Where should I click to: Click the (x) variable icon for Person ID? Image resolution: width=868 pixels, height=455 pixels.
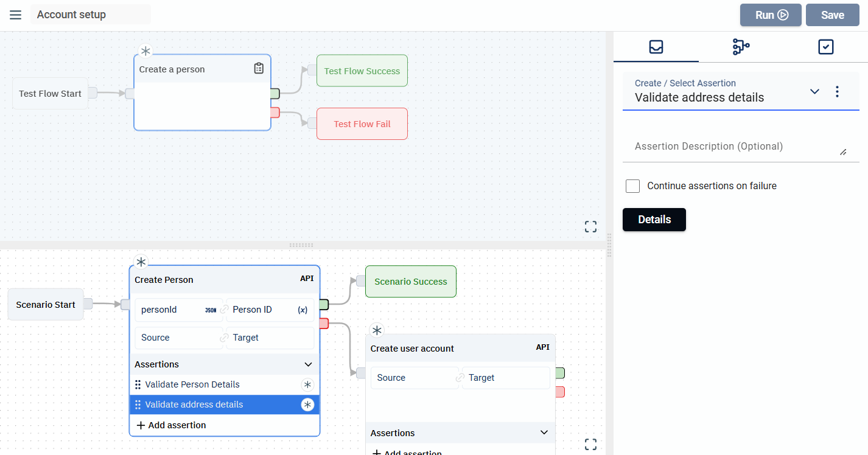coord(303,310)
